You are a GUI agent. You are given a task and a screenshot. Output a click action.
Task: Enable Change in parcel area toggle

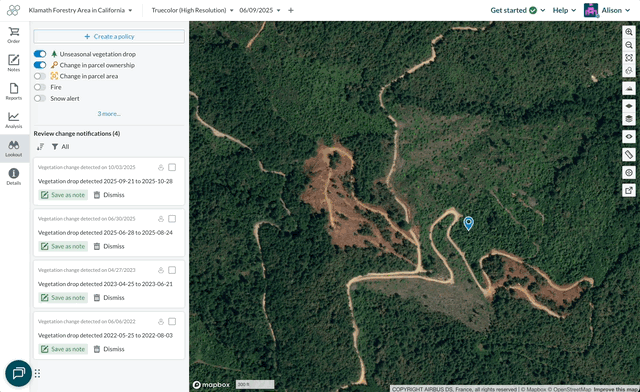[40, 76]
